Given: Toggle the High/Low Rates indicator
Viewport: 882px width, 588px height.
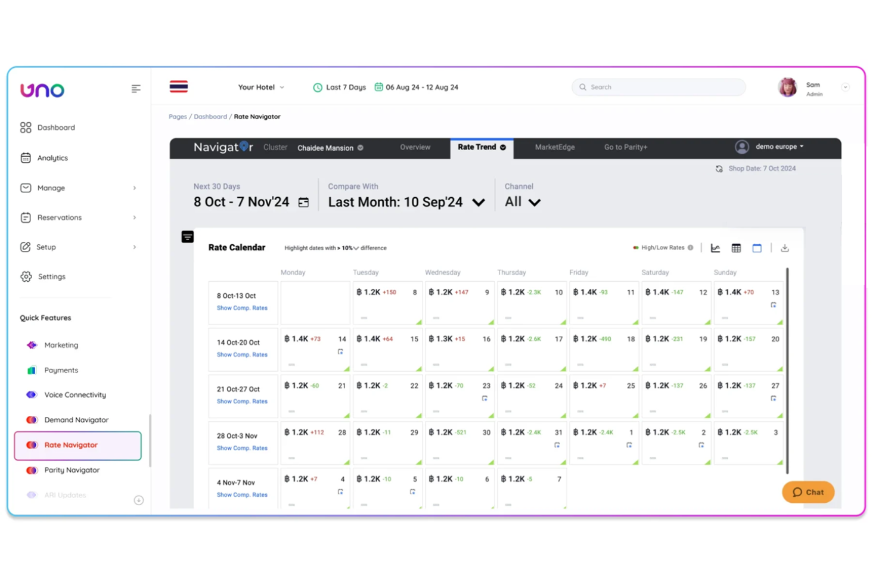Looking at the screenshot, I should (x=635, y=247).
